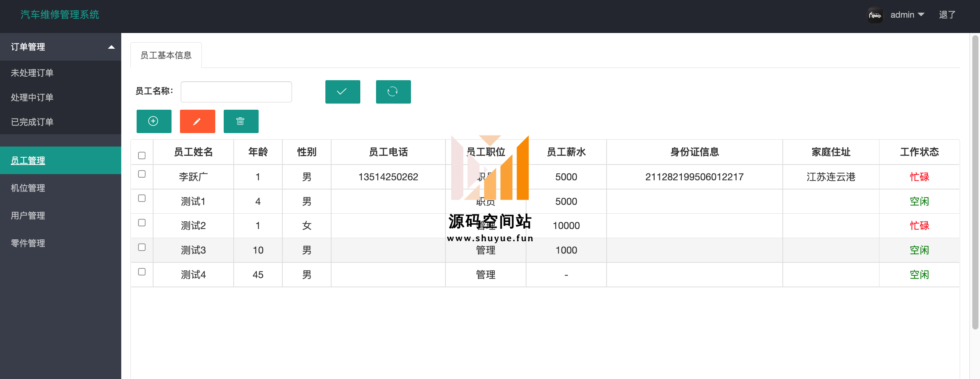Screen dimensions: 980x379
Task: Open 未处理订单 in the sidebar
Action: click(32, 73)
